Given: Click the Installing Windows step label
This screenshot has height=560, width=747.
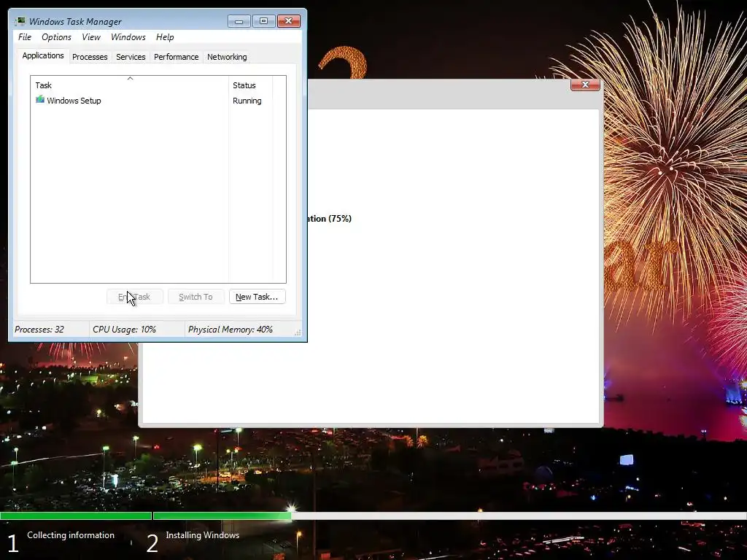Looking at the screenshot, I should point(203,535).
